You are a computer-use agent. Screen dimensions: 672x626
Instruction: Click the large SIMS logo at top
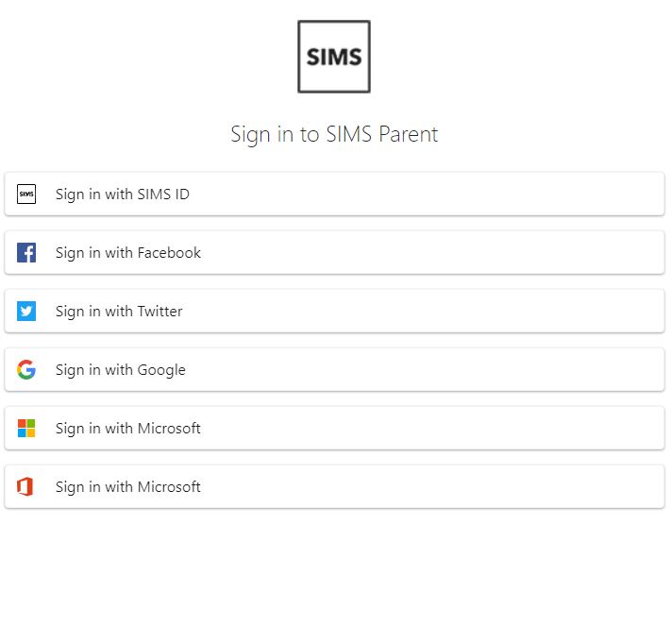(x=334, y=57)
